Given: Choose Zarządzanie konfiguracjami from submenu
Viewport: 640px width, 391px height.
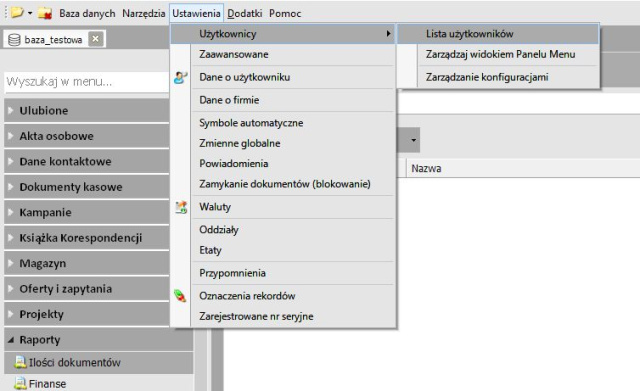Looking at the screenshot, I should [x=498, y=77].
